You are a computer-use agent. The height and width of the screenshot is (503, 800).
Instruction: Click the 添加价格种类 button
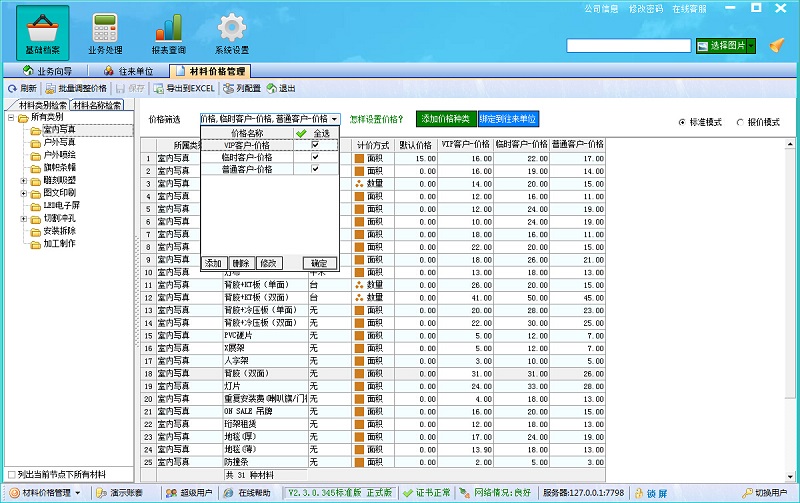tap(446, 119)
